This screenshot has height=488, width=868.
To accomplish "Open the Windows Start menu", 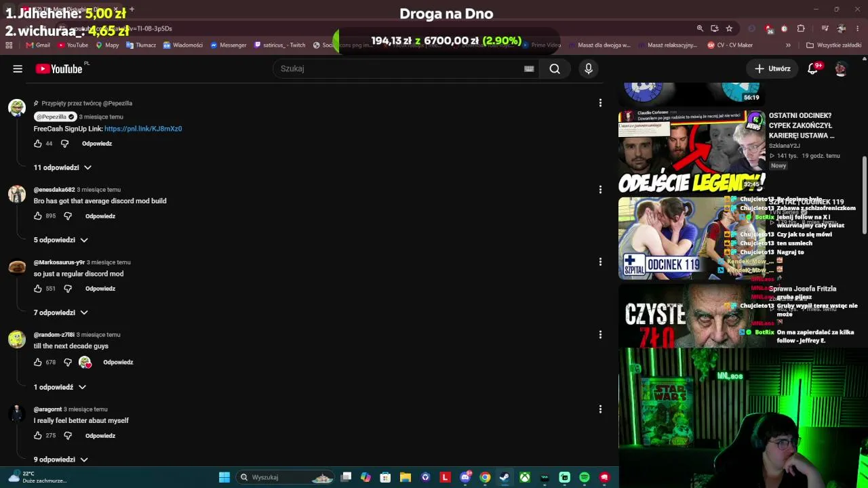I will [224, 477].
